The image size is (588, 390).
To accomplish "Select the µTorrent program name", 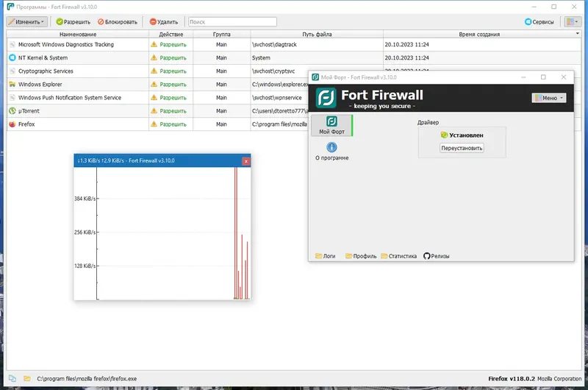I will (29, 111).
